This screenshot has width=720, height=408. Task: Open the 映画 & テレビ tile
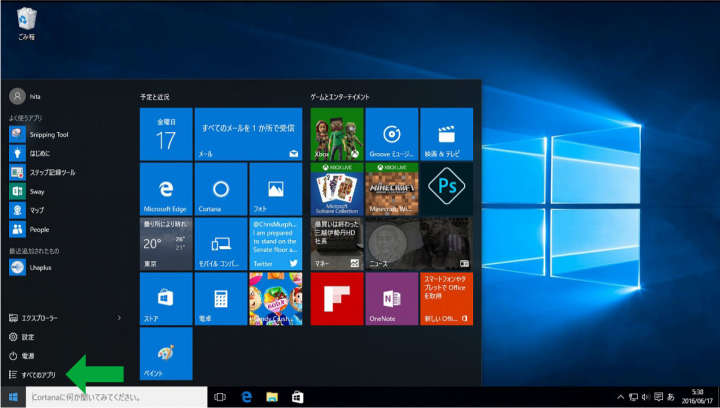click(x=446, y=134)
